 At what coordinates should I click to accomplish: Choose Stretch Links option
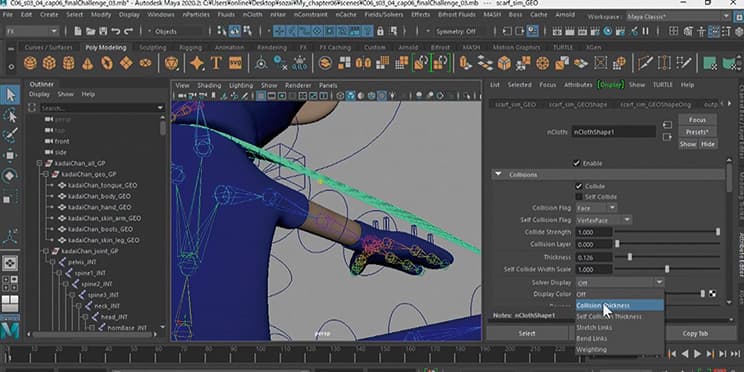[620, 327]
